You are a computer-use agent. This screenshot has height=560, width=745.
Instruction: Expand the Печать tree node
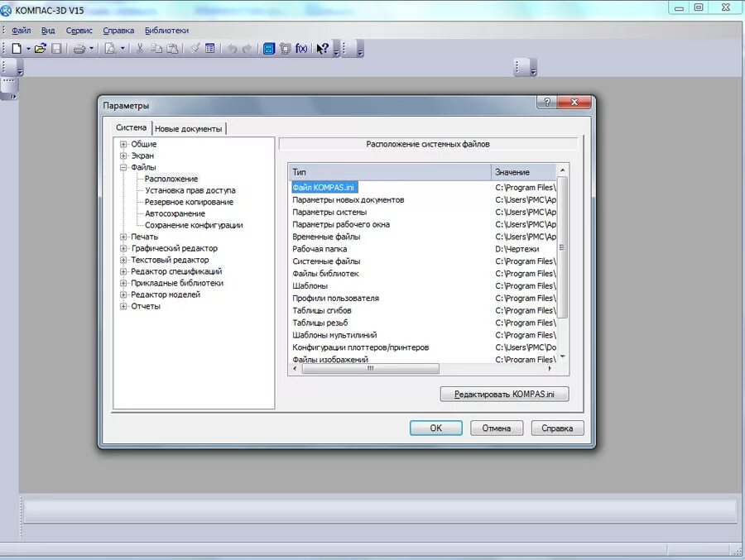click(123, 237)
